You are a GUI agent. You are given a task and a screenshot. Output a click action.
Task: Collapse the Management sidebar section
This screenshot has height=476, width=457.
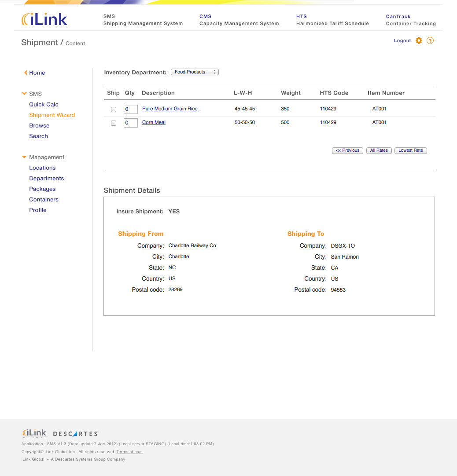(x=24, y=157)
